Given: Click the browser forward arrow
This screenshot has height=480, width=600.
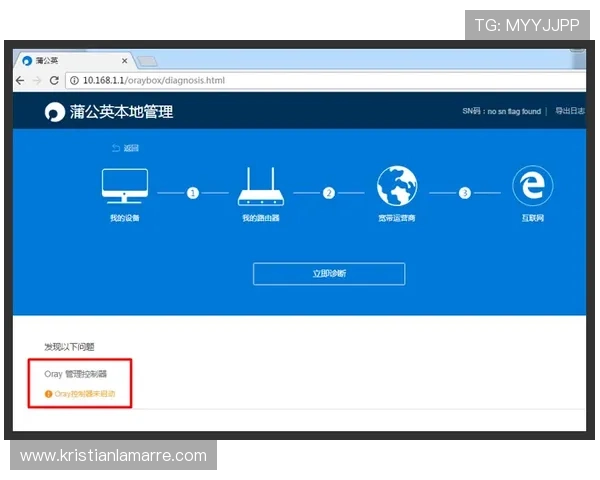Looking at the screenshot, I should tap(37, 80).
